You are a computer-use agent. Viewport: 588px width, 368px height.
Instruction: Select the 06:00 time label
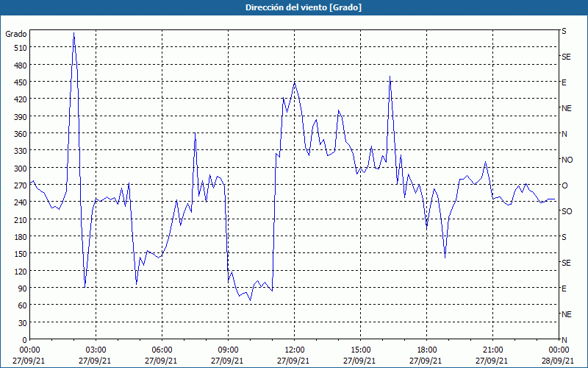tap(162, 350)
